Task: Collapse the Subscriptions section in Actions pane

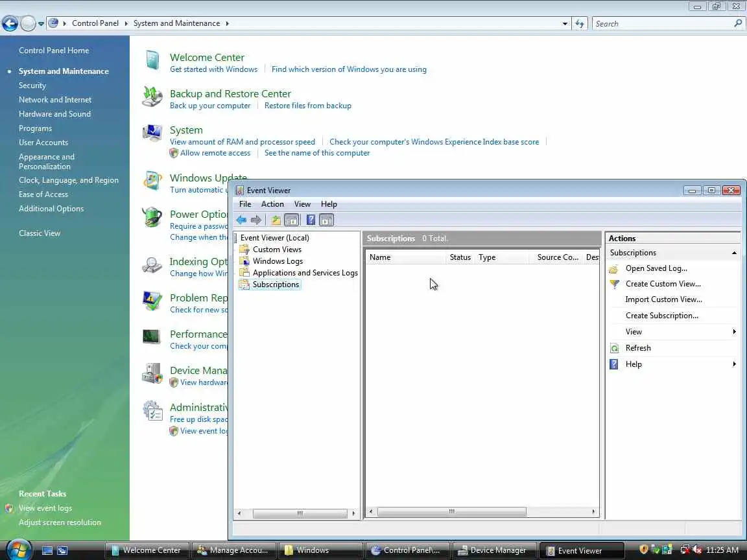Action: [x=734, y=253]
